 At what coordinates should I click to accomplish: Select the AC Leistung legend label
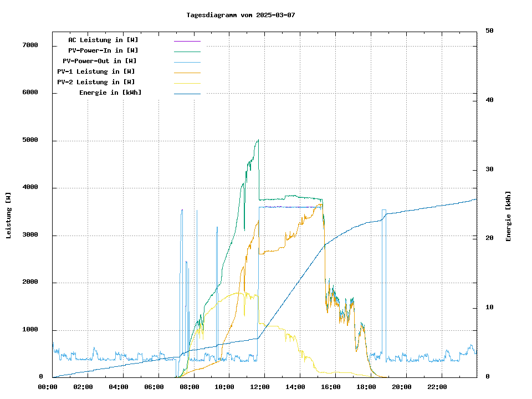click(103, 40)
